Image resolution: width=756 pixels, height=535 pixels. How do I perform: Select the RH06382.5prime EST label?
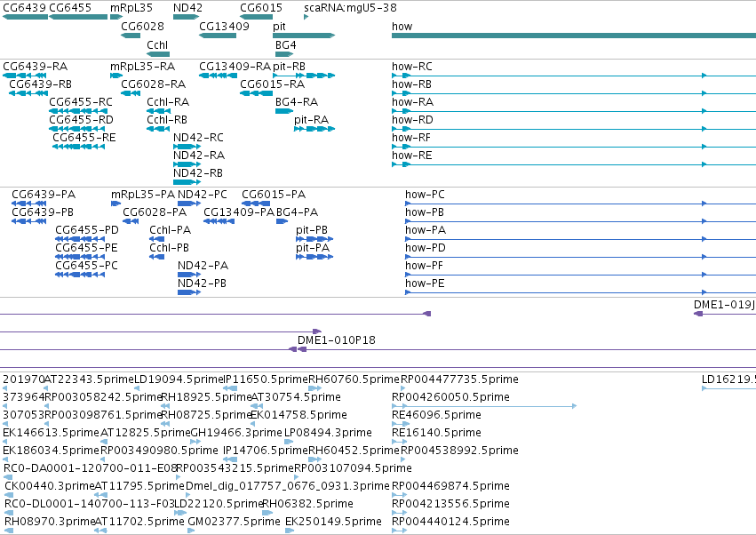[x=307, y=504]
